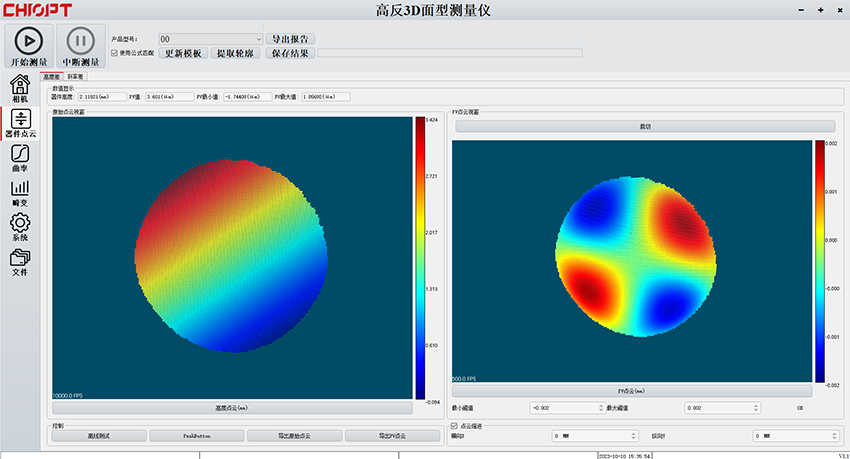Click the 最小阈值 spinner arrows
Viewport: 850px width, 459px height.
[x=601, y=408]
